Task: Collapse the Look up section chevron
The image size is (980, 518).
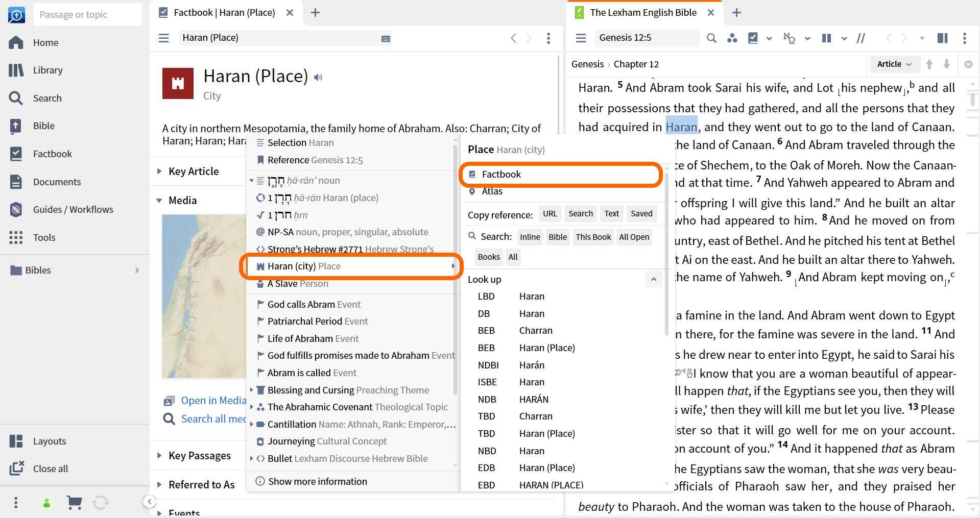Action: 653,279
